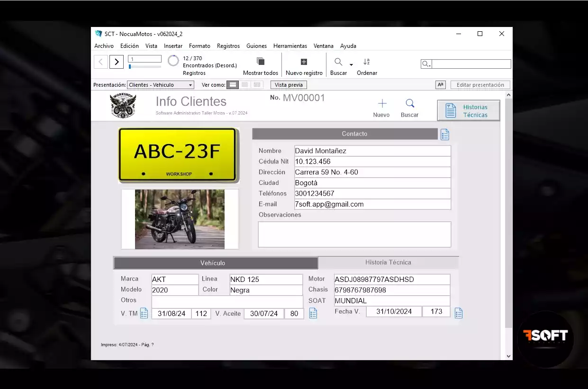
Task: Click the document icon after V. Aceite values
Action: coord(313,313)
